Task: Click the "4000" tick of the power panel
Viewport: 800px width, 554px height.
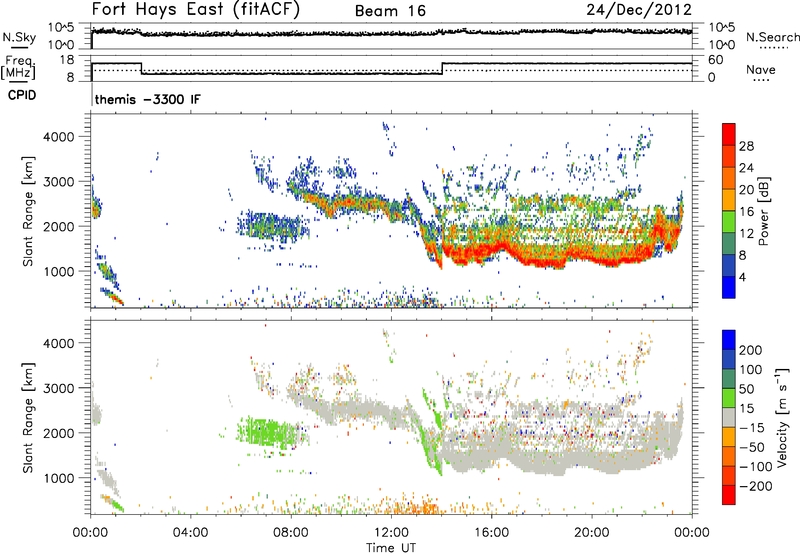Action: click(x=58, y=137)
